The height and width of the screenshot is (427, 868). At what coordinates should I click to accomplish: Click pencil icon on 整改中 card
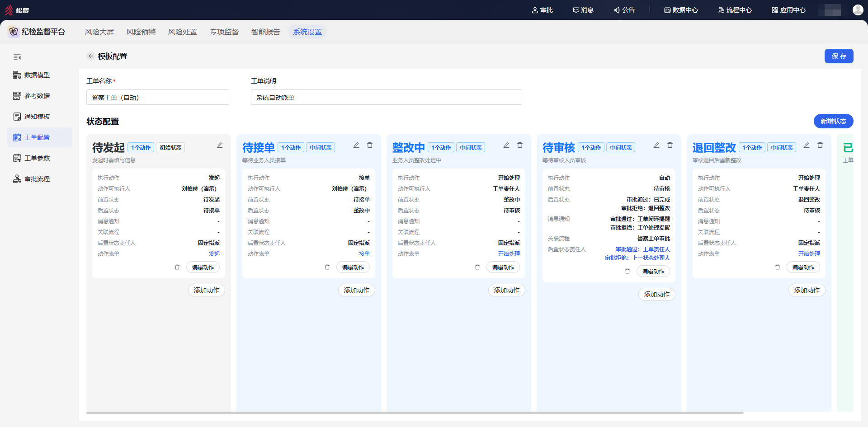coord(506,145)
